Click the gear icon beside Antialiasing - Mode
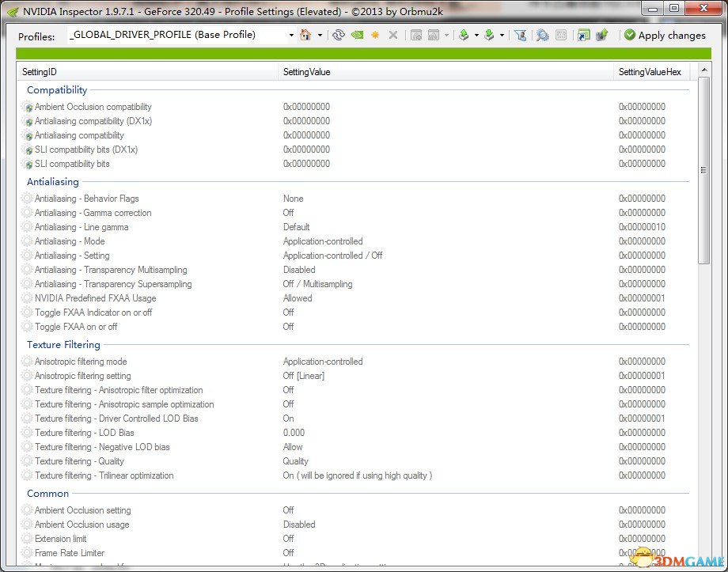 tap(28, 241)
